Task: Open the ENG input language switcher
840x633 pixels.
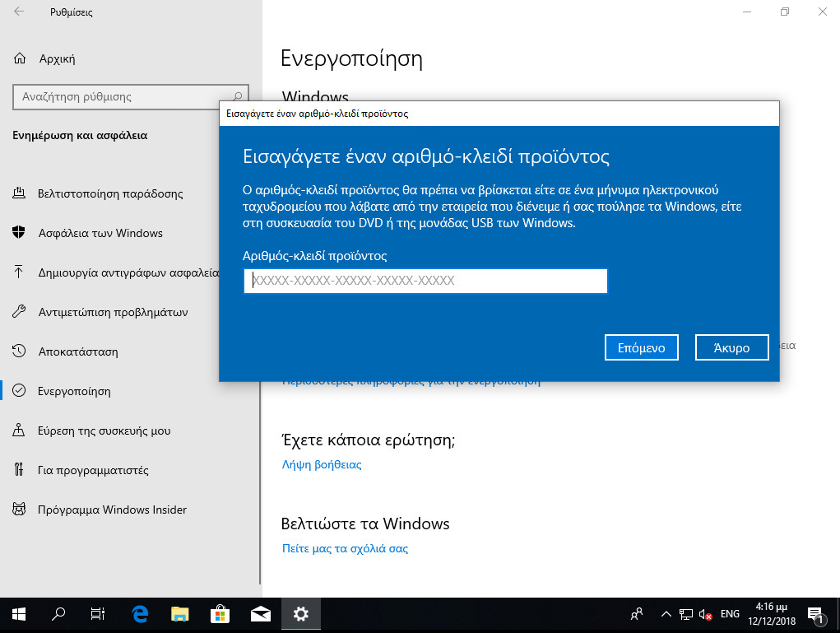Action: coord(730,614)
